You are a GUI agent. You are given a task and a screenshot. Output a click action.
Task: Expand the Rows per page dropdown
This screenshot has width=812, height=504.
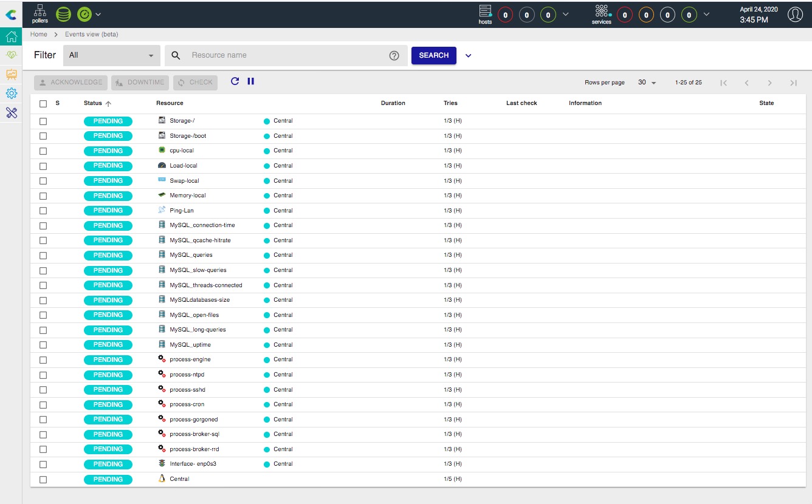coord(647,83)
